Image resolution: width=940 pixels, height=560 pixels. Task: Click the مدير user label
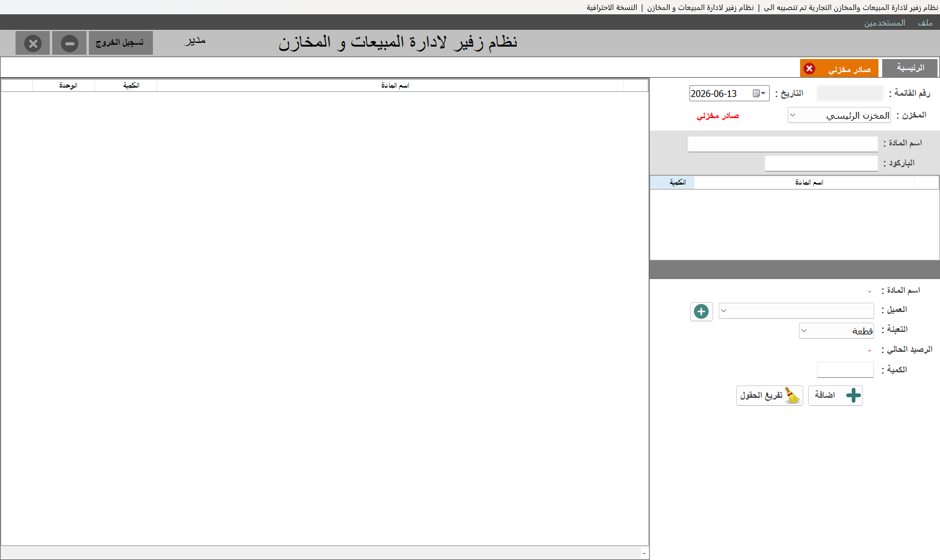coord(195,40)
